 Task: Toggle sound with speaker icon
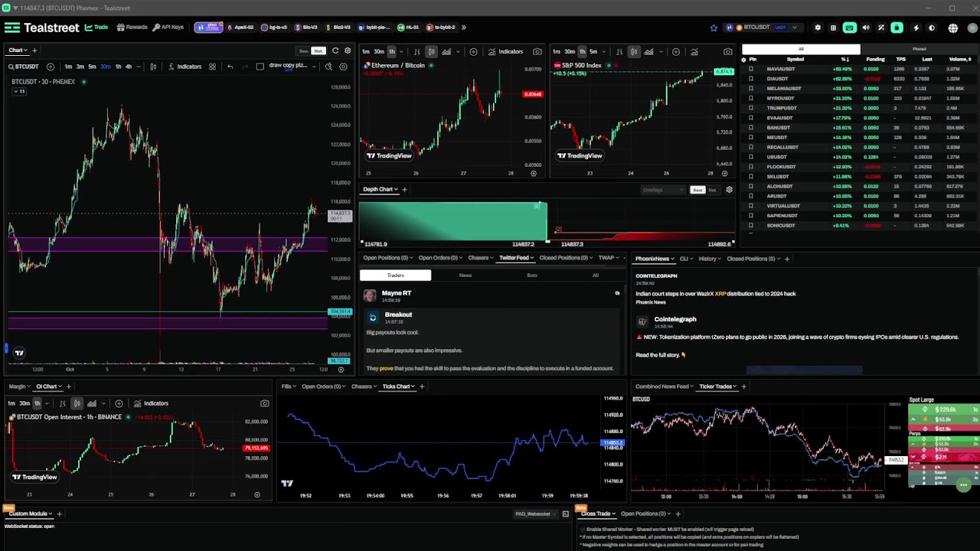(866, 28)
